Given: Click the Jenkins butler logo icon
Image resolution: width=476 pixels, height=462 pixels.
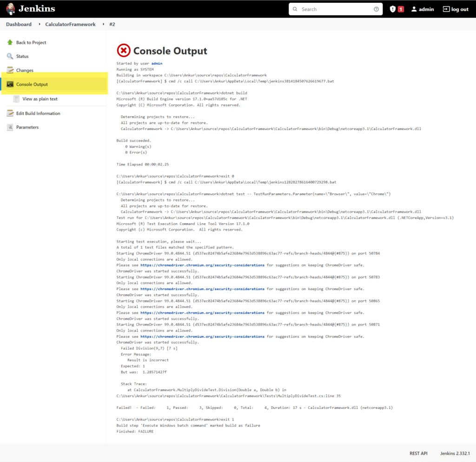Looking at the screenshot, I should pyautogui.click(x=11, y=9).
